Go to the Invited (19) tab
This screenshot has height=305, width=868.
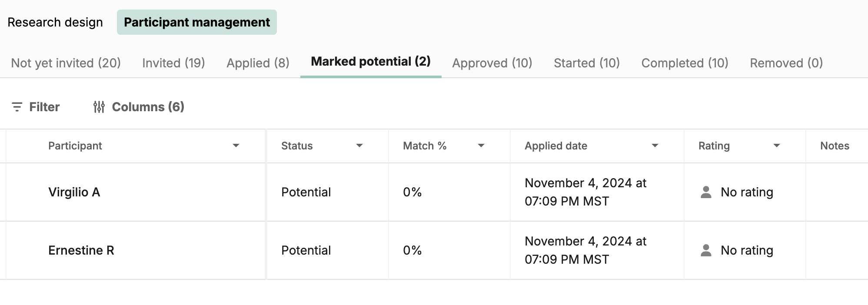click(x=173, y=63)
